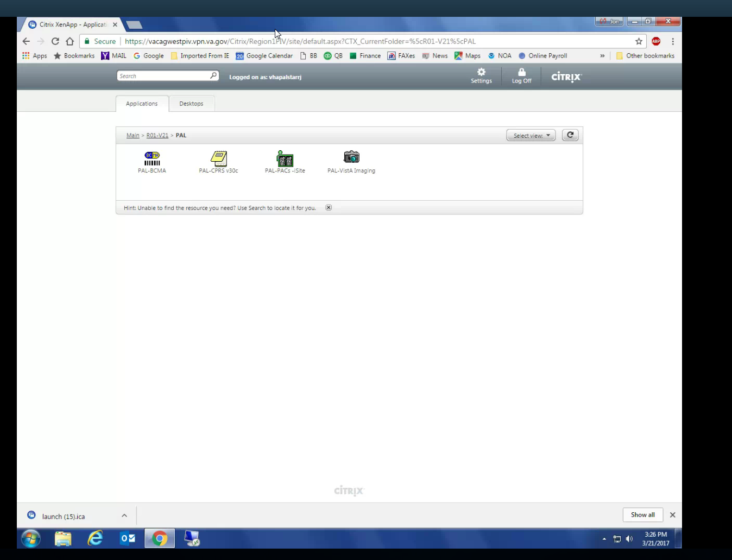732x560 pixels.
Task: Open the PAL-VistA Imaging application
Action: coord(351,162)
